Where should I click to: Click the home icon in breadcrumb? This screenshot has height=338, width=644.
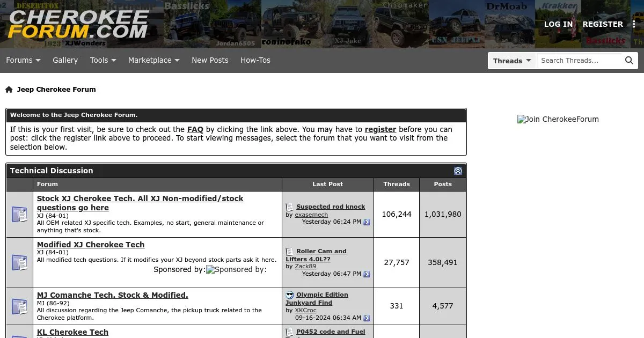pos(9,90)
